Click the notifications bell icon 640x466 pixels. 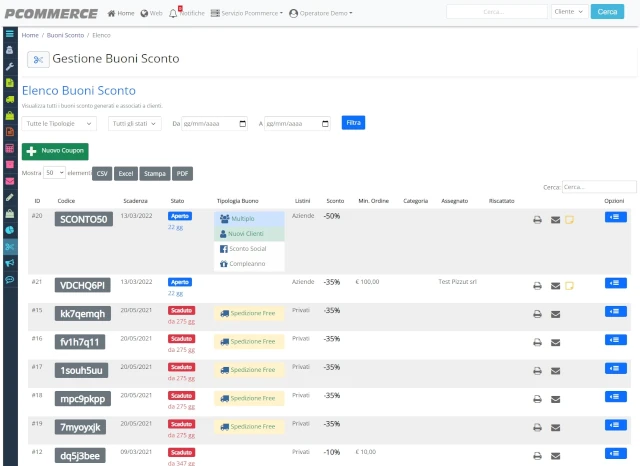[173, 13]
